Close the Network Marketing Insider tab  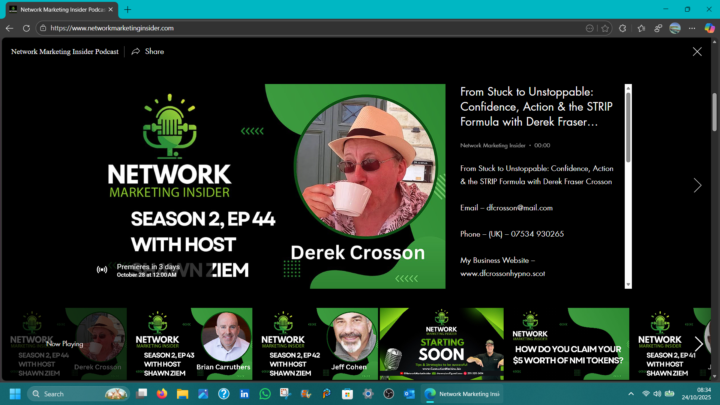[111, 9]
